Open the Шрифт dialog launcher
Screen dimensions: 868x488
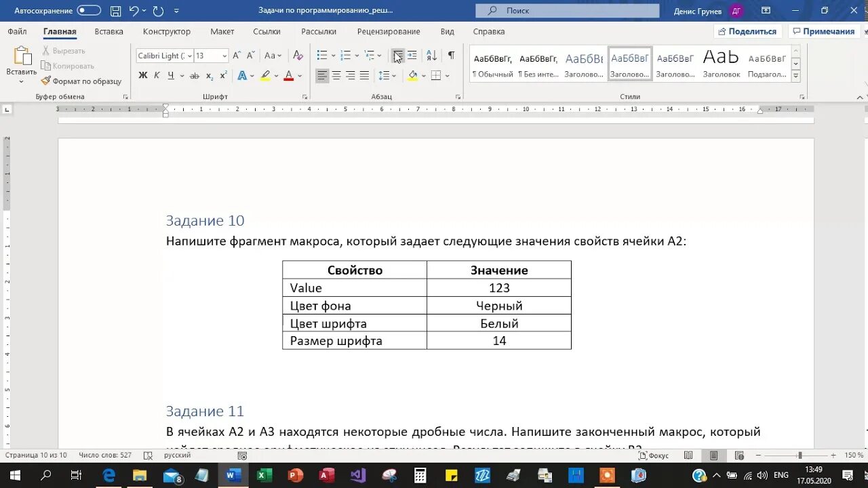(304, 97)
